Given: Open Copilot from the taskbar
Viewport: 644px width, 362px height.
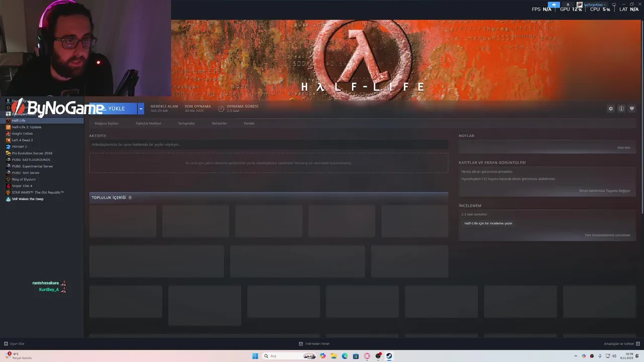Looking at the screenshot, I should [323, 356].
